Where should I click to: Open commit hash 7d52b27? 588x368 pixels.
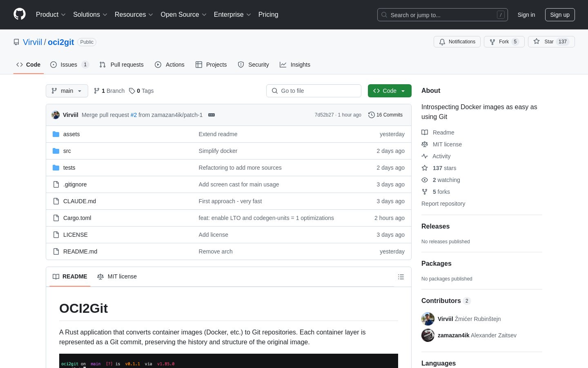324,115
